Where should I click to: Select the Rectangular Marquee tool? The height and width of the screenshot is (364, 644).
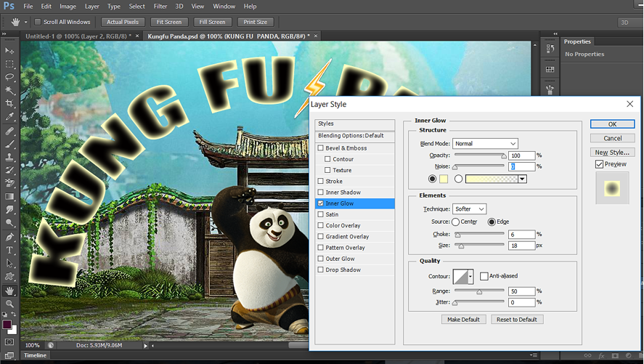click(9, 64)
